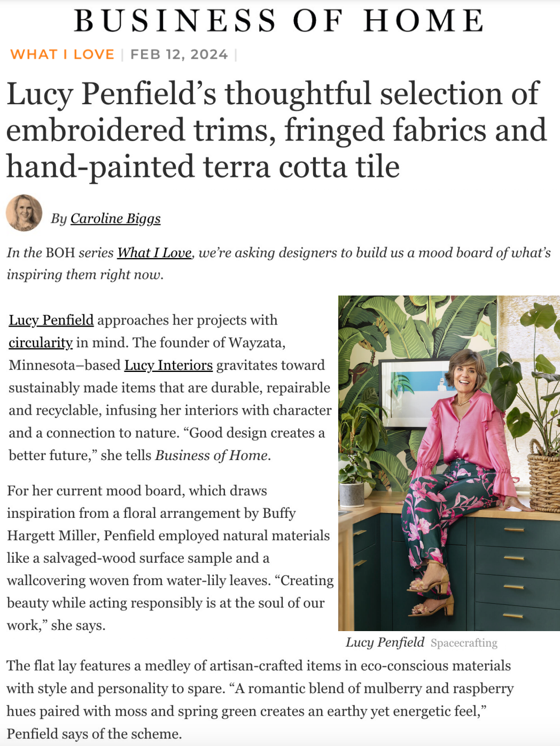This screenshot has width=560, height=746.
Task: Visit the Lucy Interiors link
Action: tap(168, 365)
